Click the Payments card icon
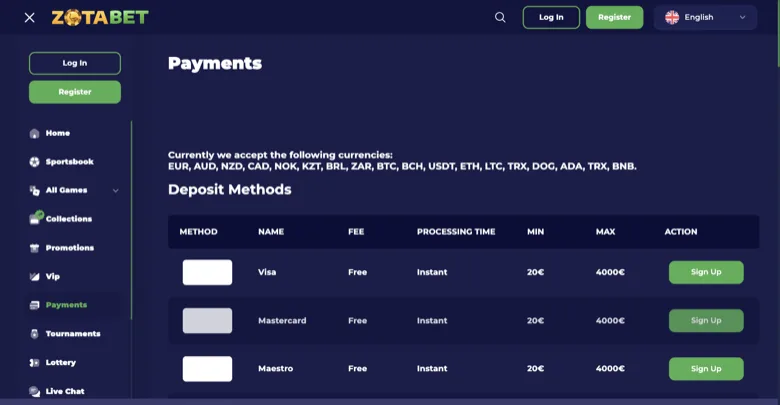 coord(34,305)
